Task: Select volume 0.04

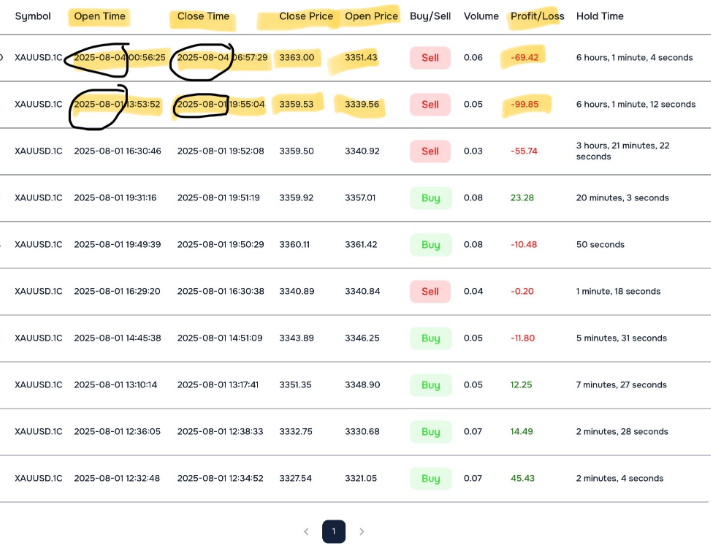Action: [x=473, y=291]
